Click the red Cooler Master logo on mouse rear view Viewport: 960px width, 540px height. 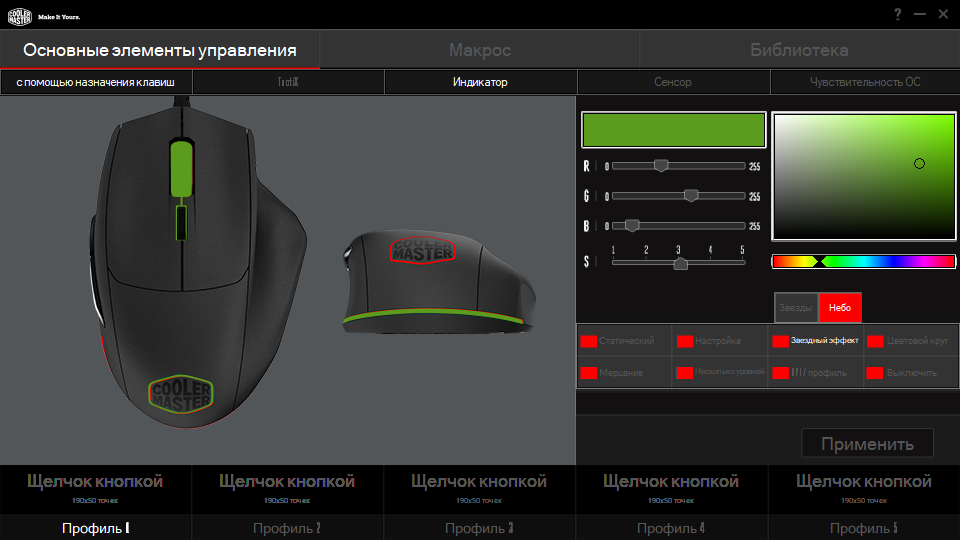point(422,249)
